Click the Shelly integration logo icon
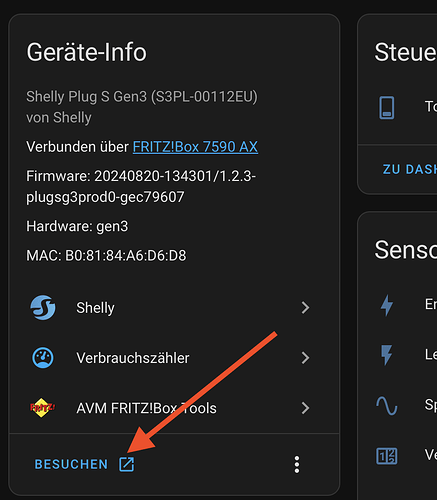This screenshot has width=437, height=500. click(43, 307)
